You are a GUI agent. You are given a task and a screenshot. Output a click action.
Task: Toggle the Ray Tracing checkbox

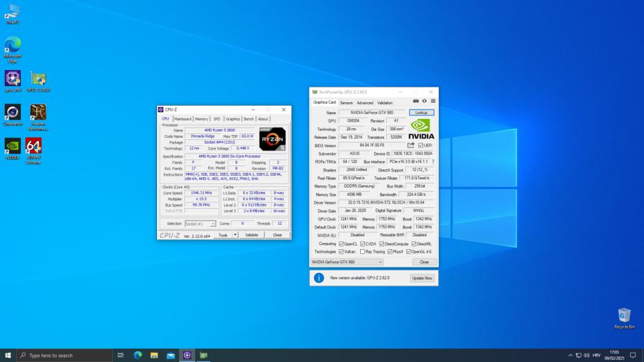coord(362,251)
